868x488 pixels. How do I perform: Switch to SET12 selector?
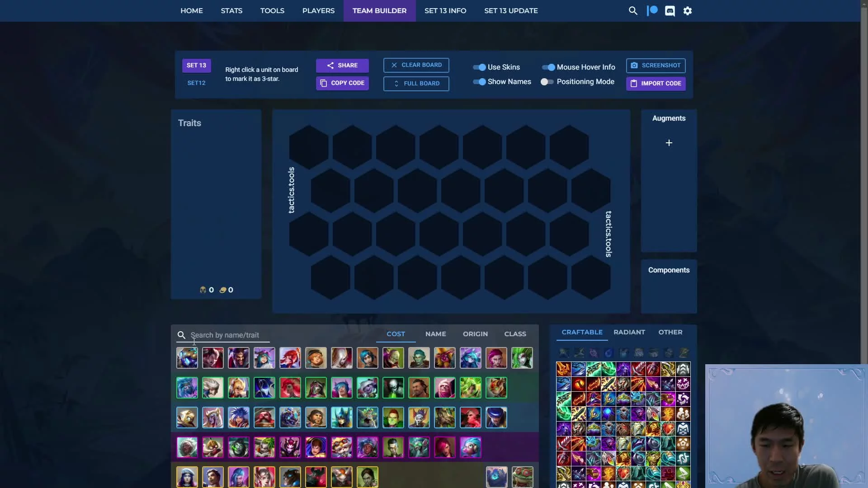196,83
